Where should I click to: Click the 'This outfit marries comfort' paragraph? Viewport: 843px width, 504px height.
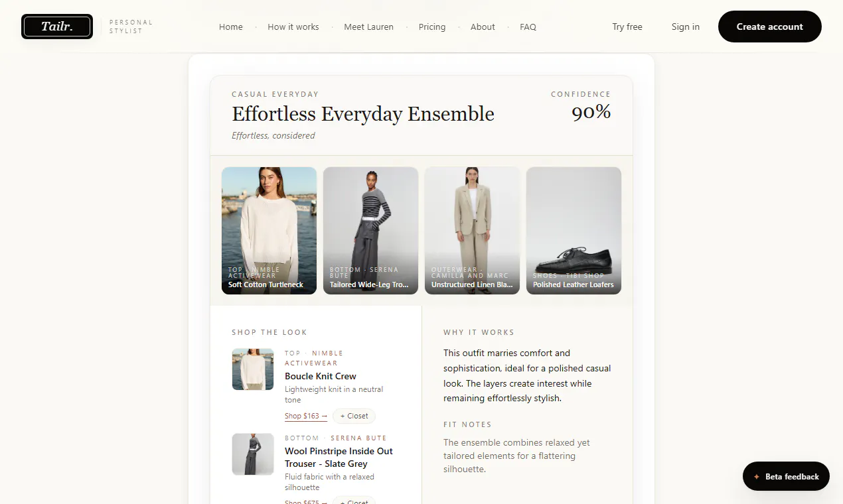coord(527,376)
